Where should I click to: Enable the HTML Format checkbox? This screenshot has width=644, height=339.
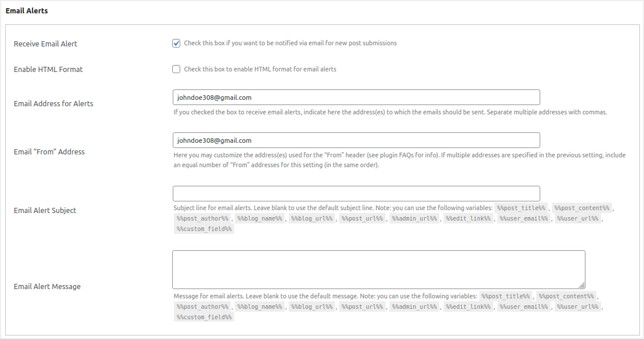coord(176,69)
